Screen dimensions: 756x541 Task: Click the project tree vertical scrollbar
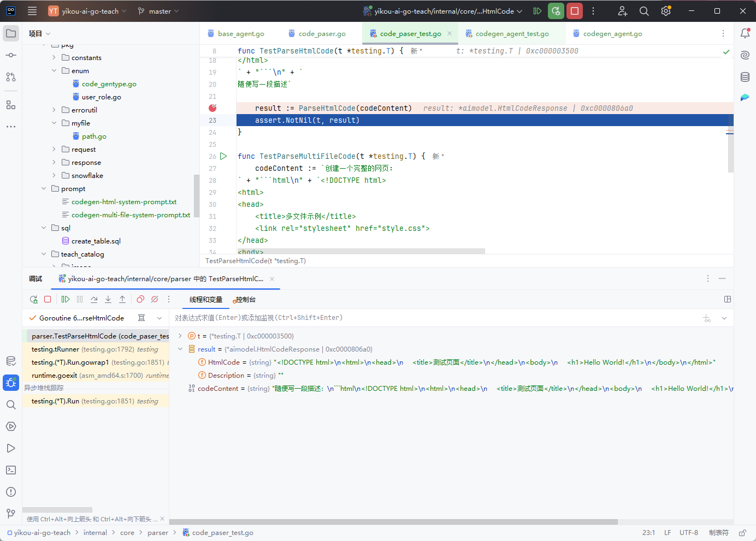coord(197,197)
